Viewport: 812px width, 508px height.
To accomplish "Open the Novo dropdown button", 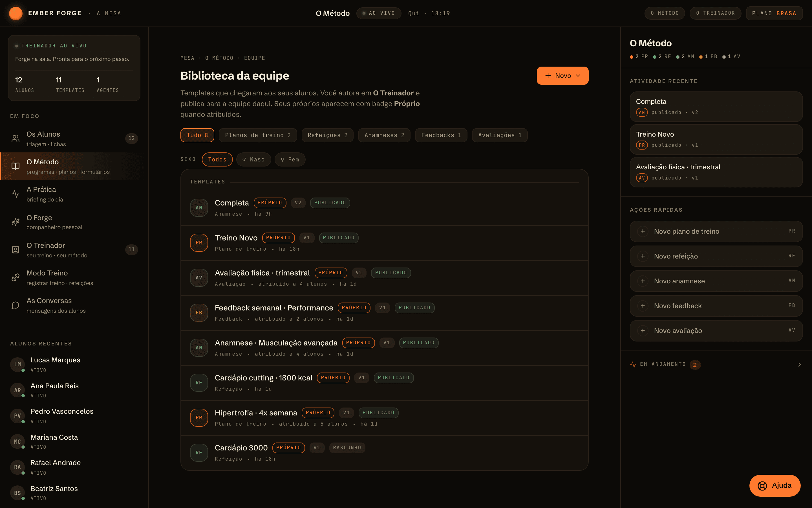I will (562, 76).
